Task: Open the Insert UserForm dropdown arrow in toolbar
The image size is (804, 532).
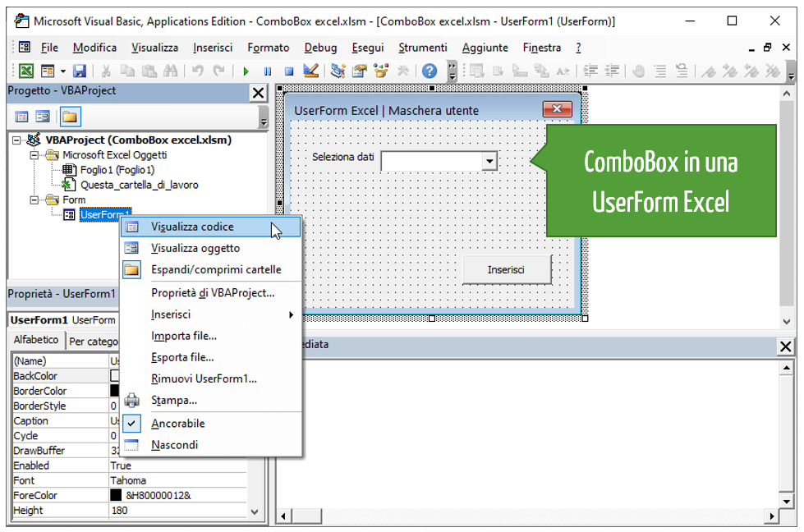Action: click(63, 71)
